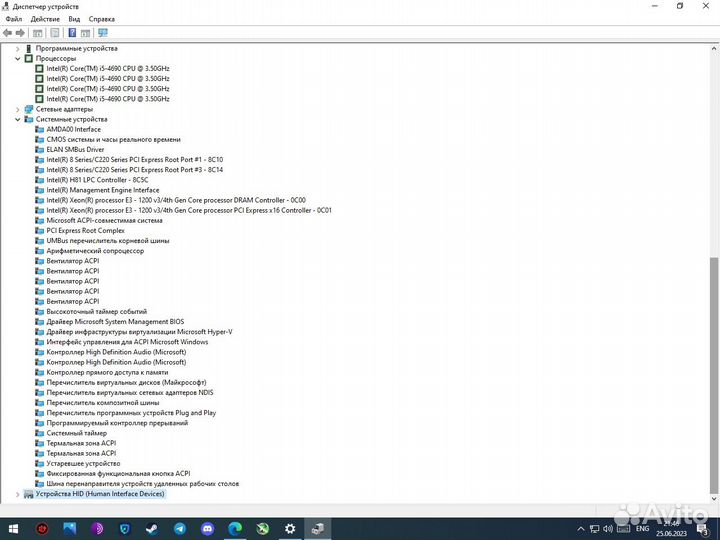Click the Forward arrow toolbar icon
720x540 pixels.
click(20, 33)
